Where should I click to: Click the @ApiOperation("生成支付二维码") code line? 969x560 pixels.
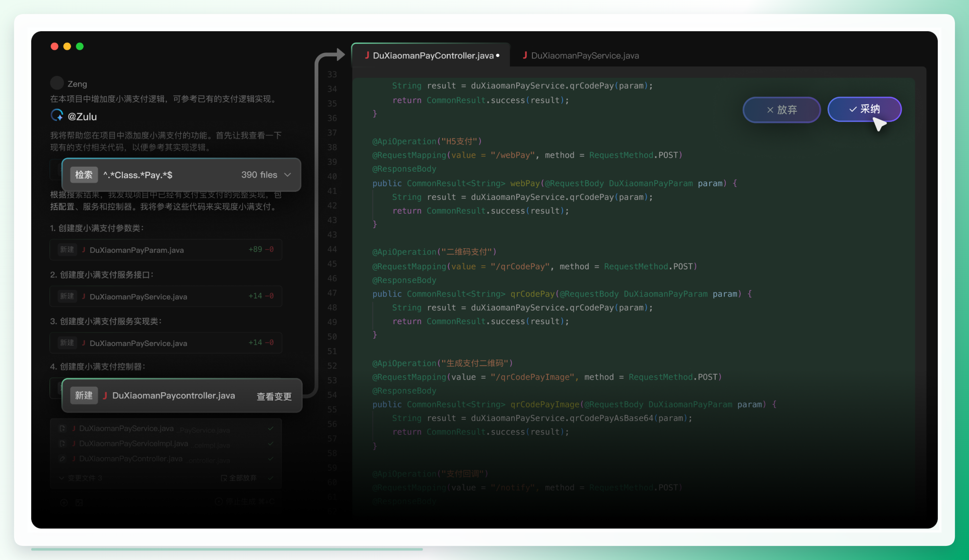pos(443,363)
